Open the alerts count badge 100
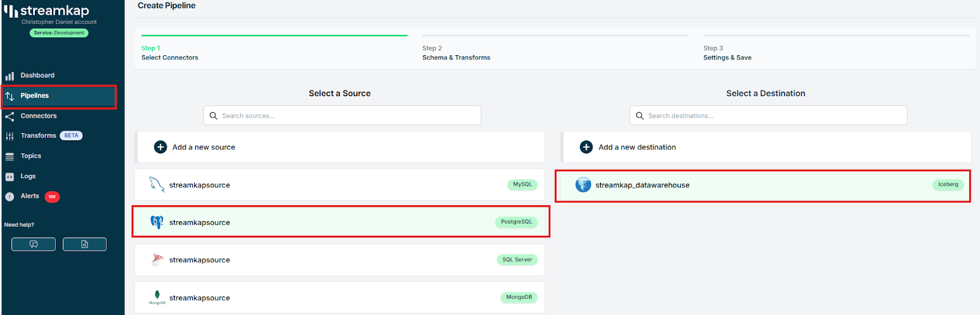 click(x=52, y=197)
